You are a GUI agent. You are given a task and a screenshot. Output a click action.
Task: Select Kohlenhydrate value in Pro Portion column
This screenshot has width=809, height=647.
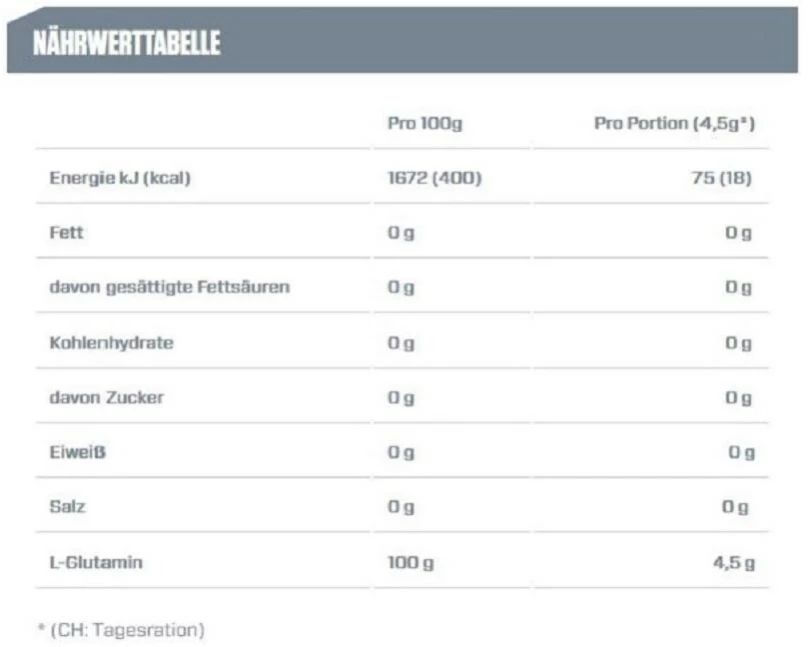pyautogui.click(x=738, y=342)
